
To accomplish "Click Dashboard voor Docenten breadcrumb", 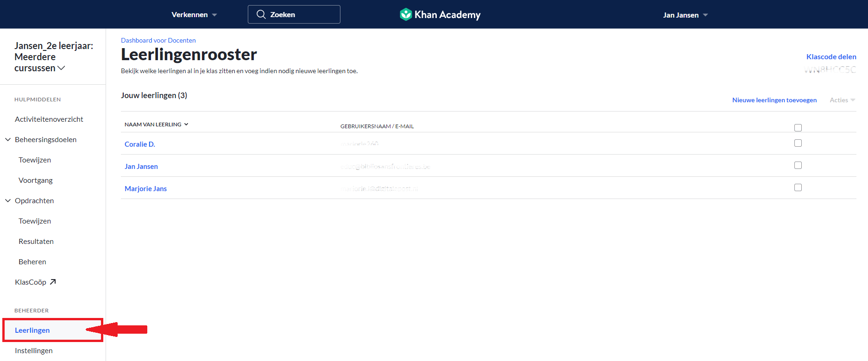I will tap(158, 40).
